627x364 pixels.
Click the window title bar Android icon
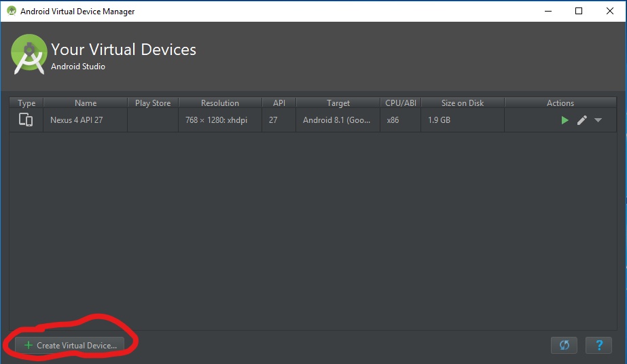pos(12,11)
